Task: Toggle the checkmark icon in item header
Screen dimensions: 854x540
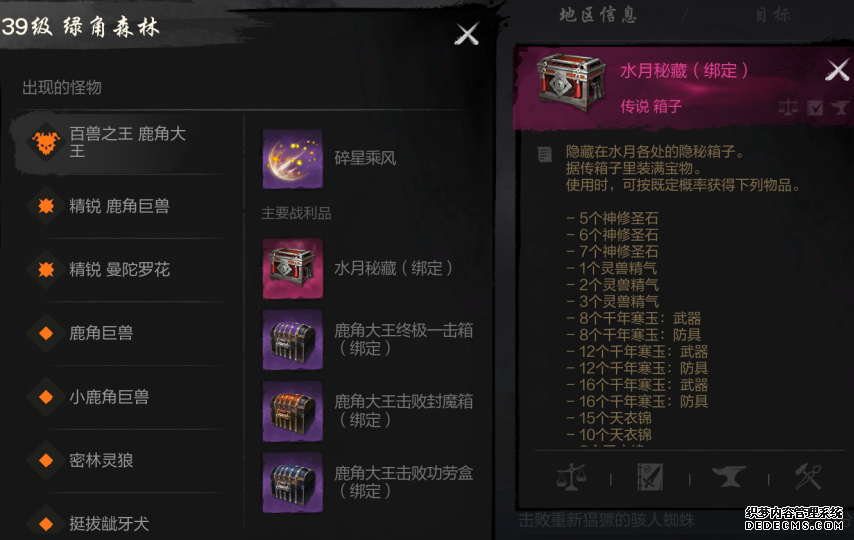Action: click(815, 107)
